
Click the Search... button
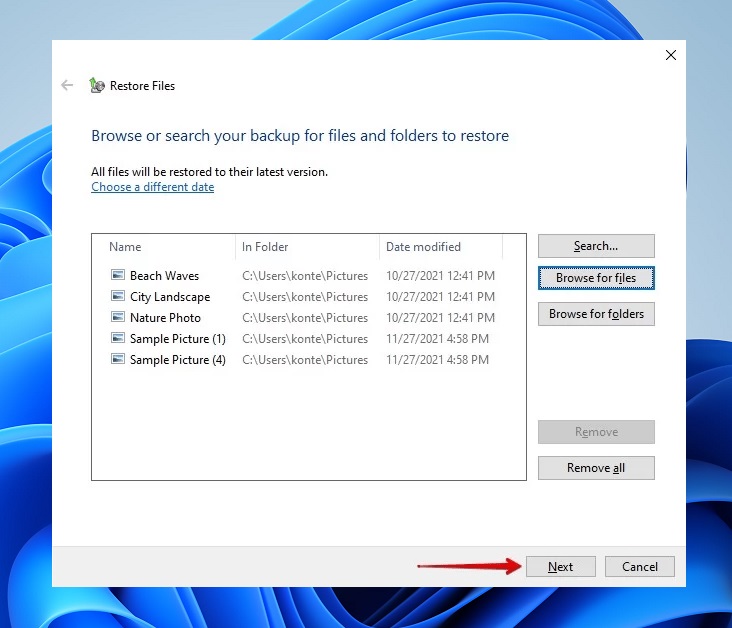click(x=596, y=246)
